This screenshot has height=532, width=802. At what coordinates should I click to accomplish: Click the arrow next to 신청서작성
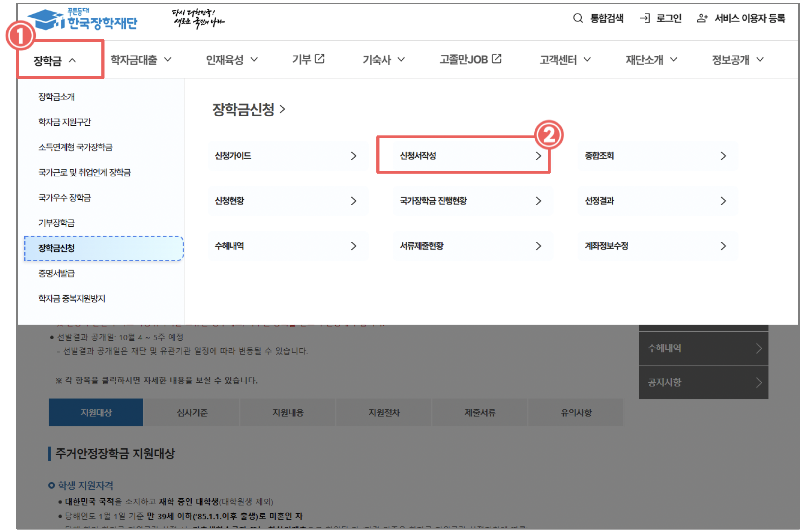(x=538, y=156)
